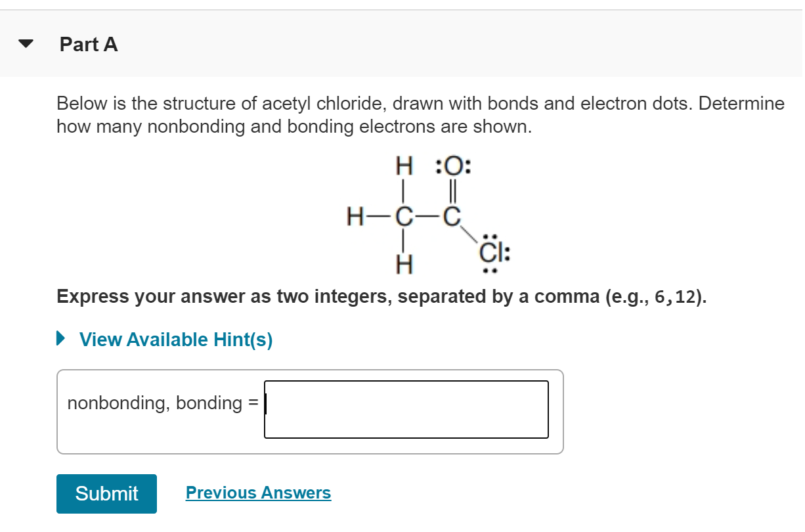Click the Part A heading
The image size is (805, 532).
tap(87, 45)
